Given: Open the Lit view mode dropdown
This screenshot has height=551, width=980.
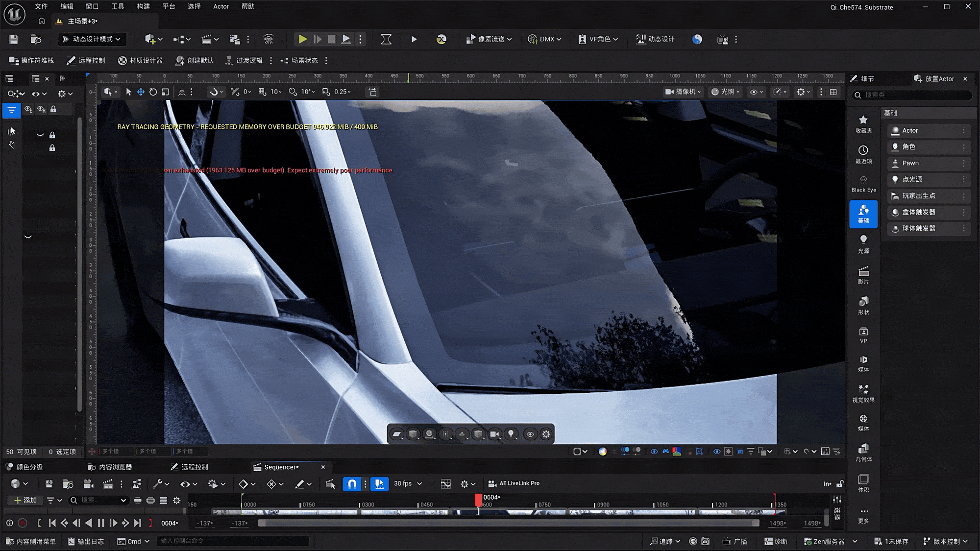Looking at the screenshot, I should coord(725,92).
